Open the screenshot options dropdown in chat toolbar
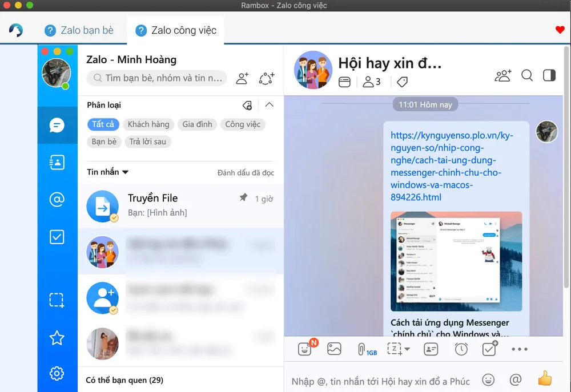Screen dimensions: 571x392 coord(407,349)
